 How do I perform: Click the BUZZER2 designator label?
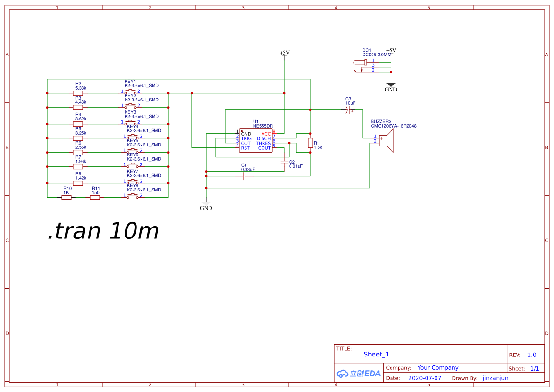(381, 122)
